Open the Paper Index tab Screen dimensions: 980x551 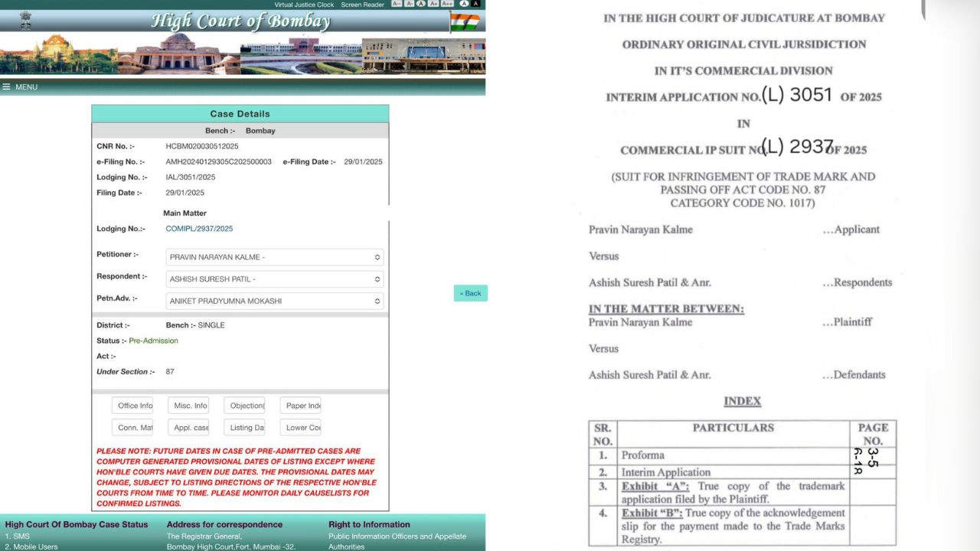point(300,406)
